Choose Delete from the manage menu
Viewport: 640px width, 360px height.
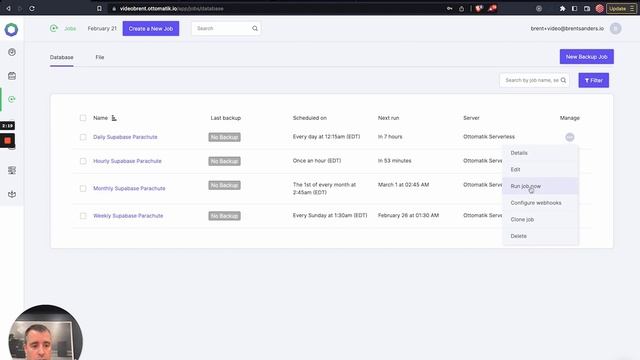click(540, 236)
